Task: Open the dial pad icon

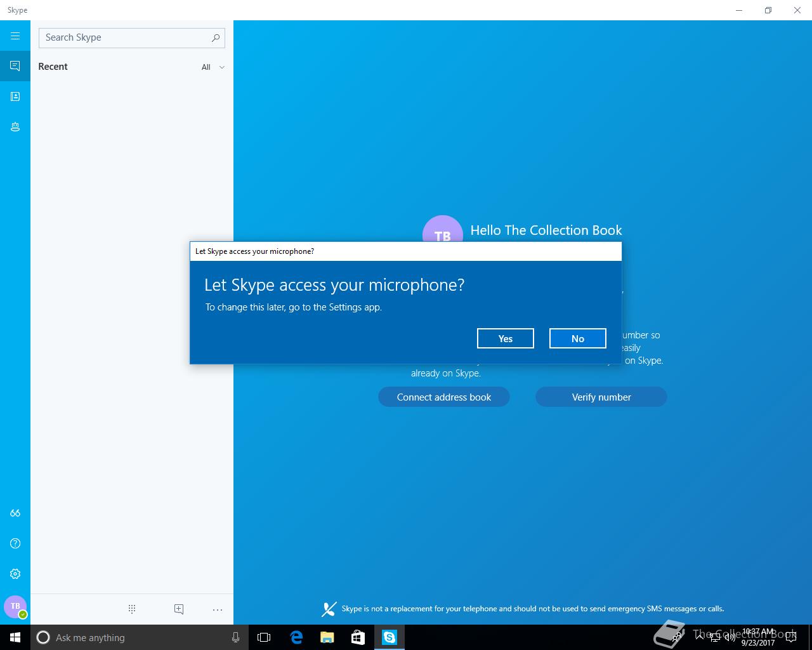Action: coord(132,609)
